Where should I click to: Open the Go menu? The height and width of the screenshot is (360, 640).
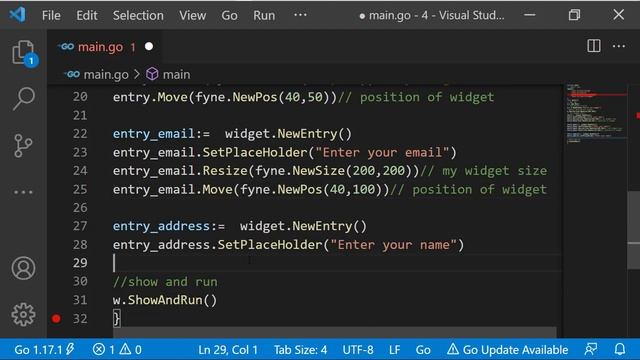click(x=229, y=16)
